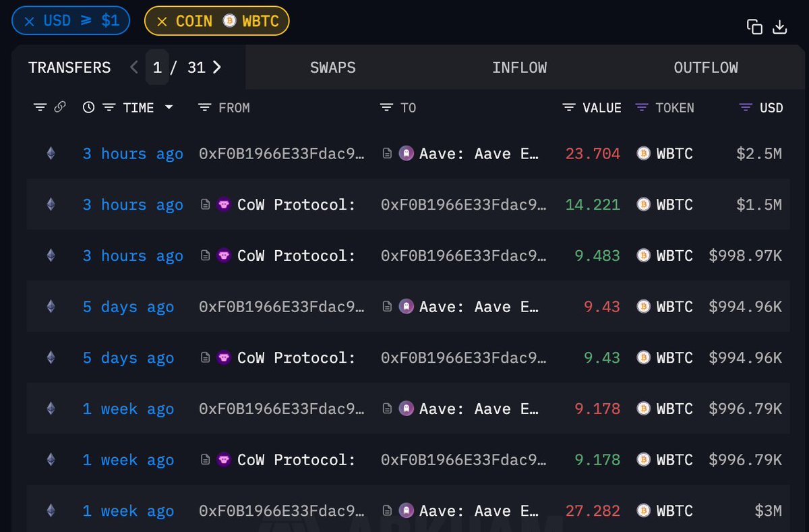Open the TIME column filter
This screenshot has width=809, height=532.
pyautogui.click(x=109, y=107)
